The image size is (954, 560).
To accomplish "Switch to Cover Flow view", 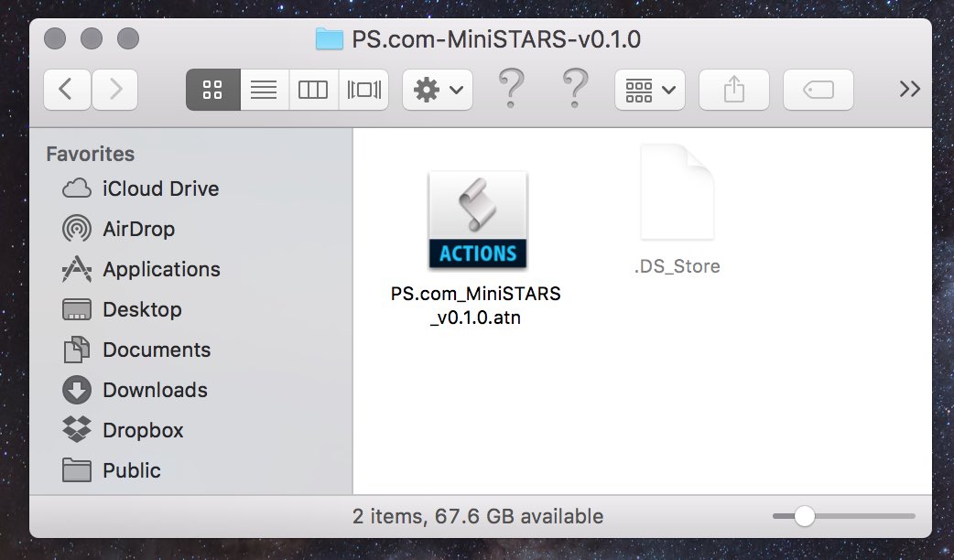I will point(363,90).
